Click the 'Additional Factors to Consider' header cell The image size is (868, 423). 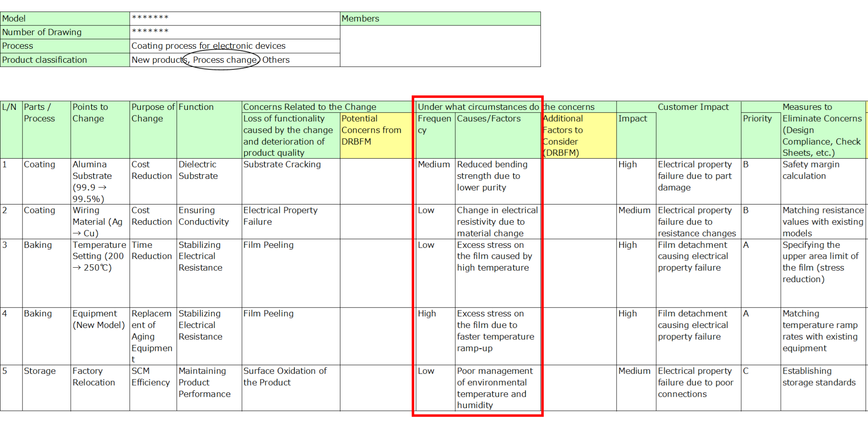pyautogui.click(x=579, y=135)
